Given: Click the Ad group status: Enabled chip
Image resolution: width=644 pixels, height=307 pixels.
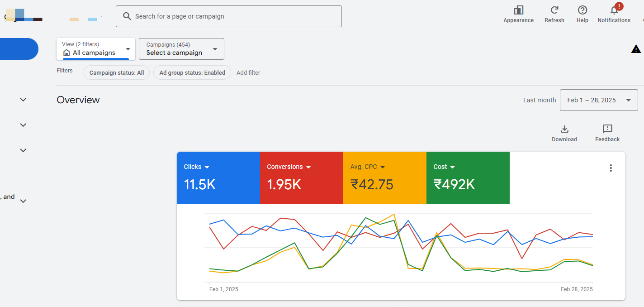Looking at the screenshot, I should pos(192,72).
